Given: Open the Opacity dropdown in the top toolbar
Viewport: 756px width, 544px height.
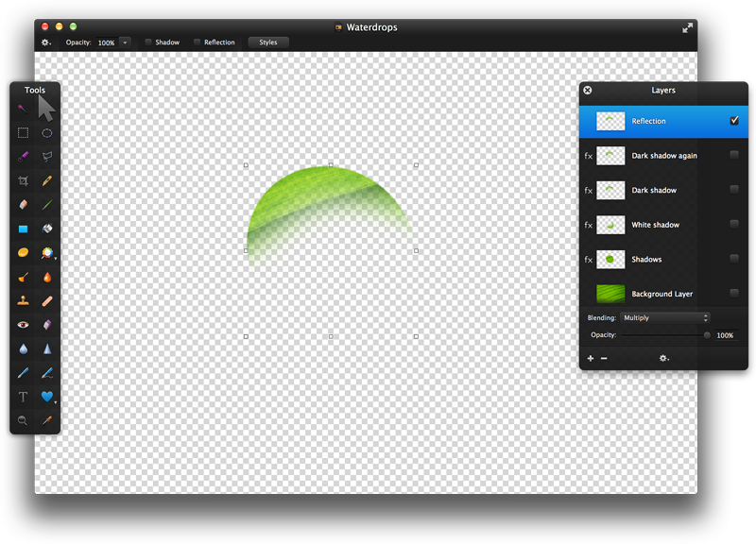Looking at the screenshot, I should coord(124,42).
